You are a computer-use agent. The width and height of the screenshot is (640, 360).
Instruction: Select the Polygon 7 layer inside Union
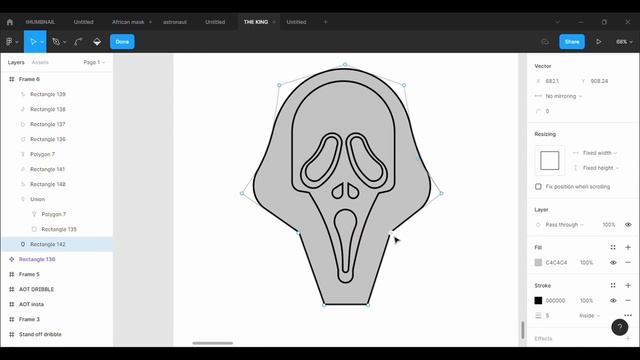[x=57, y=214]
